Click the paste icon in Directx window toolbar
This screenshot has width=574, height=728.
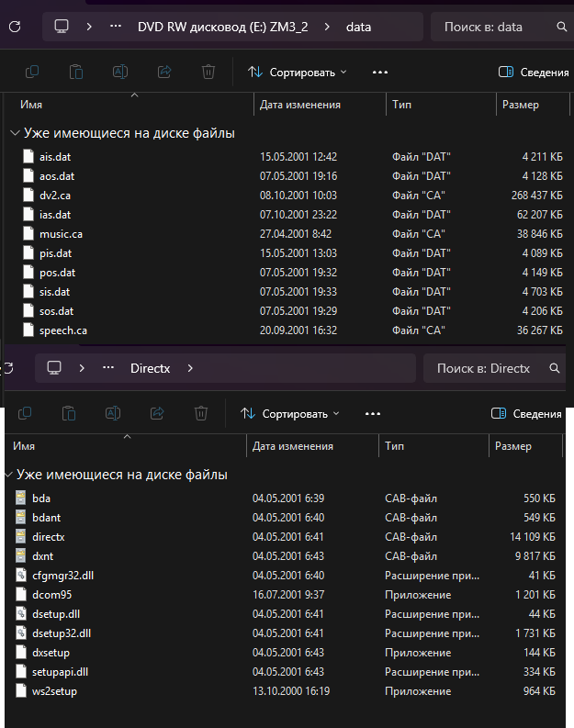(69, 413)
